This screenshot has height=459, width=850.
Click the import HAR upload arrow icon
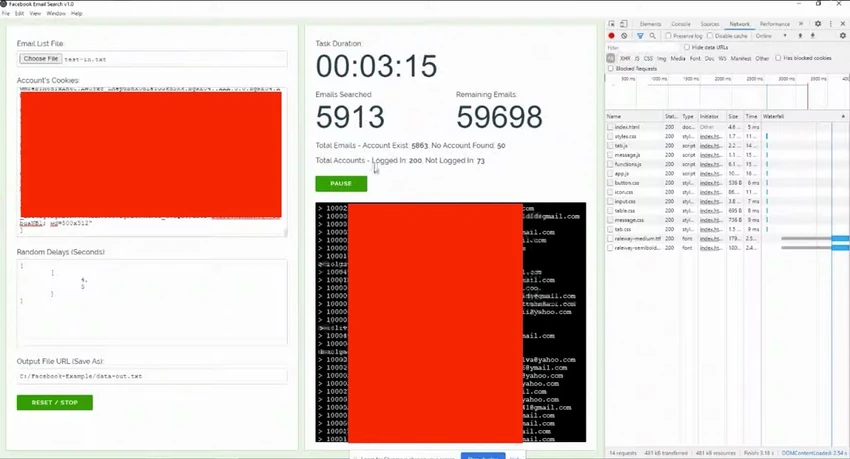click(x=800, y=36)
